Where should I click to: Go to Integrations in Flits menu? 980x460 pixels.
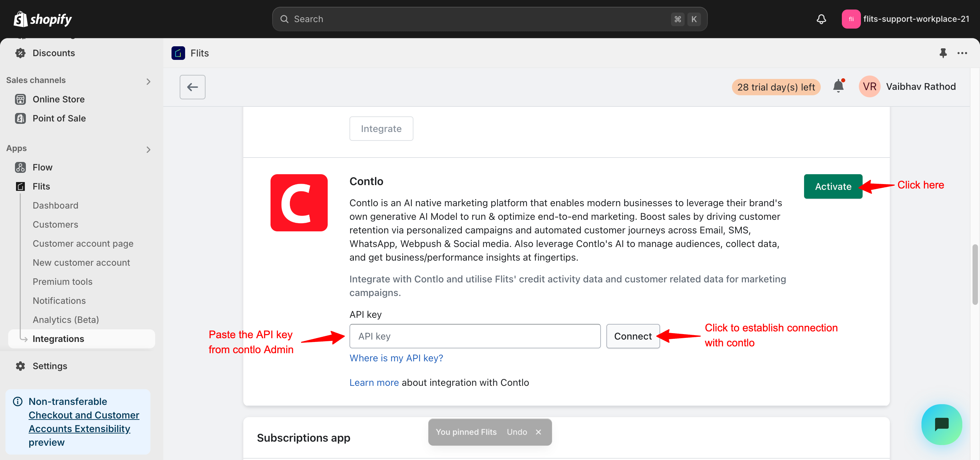(x=58, y=339)
